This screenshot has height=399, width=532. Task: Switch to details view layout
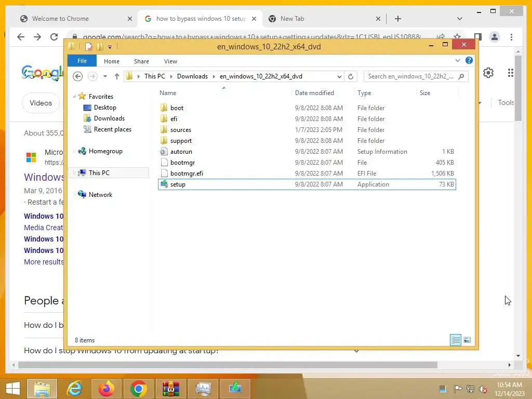(456, 340)
